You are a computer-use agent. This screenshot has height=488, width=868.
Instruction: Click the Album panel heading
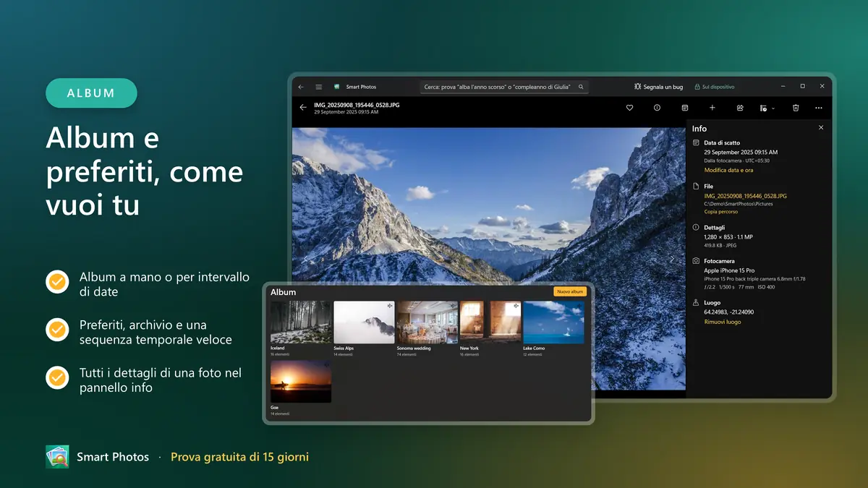pyautogui.click(x=283, y=292)
